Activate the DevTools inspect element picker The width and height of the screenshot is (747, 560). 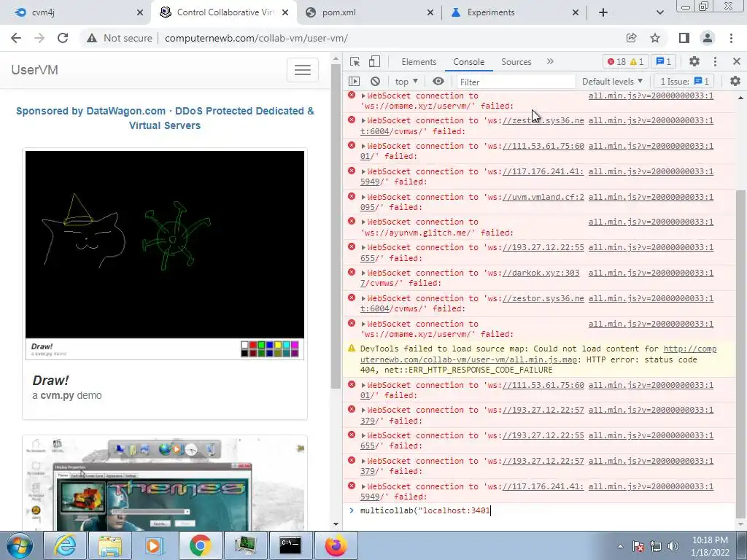(x=355, y=61)
